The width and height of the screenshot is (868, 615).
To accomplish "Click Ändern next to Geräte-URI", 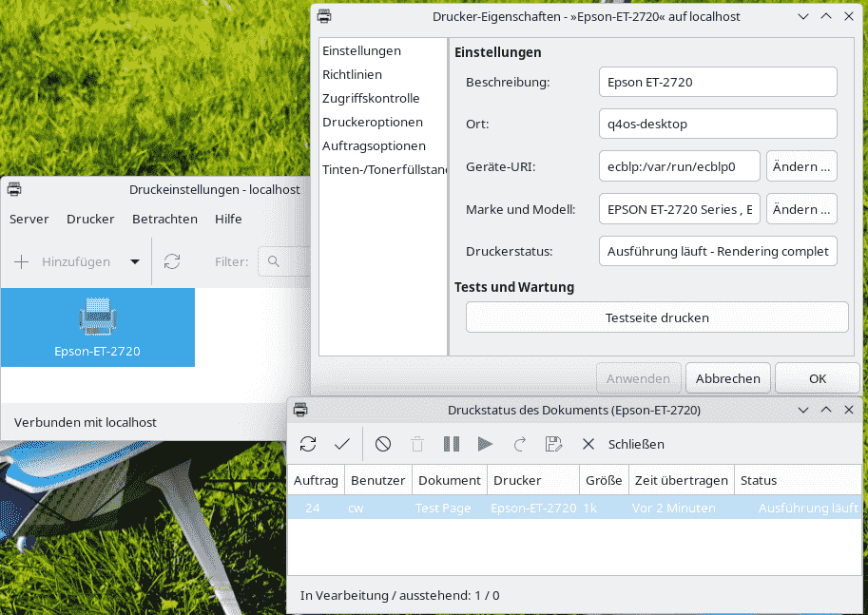I will click(x=801, y=166).
